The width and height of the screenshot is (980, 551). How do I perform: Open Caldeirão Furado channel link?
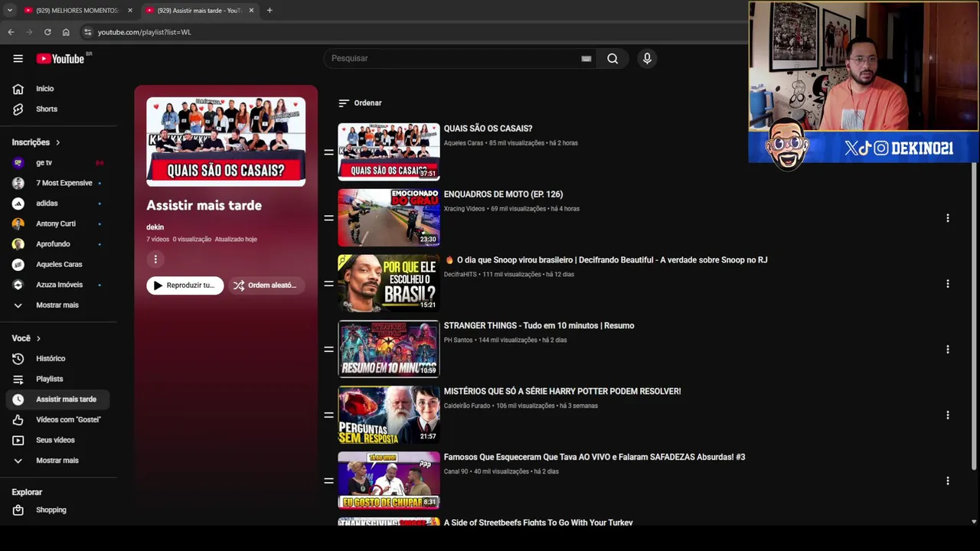coord(467,406)
